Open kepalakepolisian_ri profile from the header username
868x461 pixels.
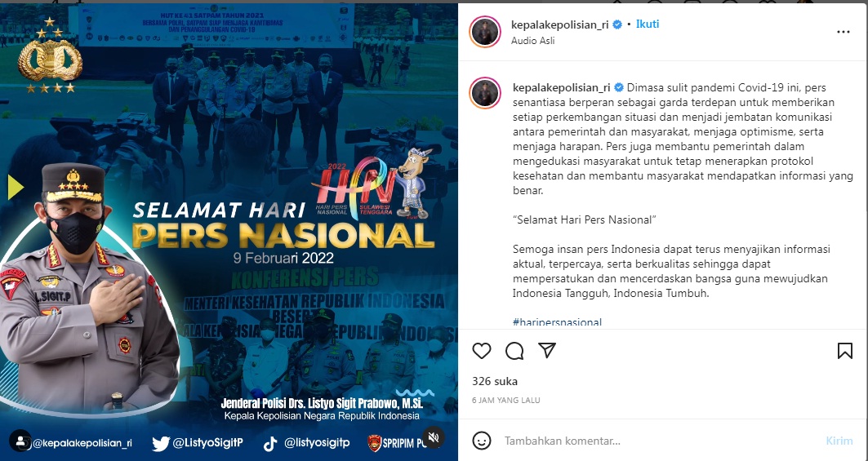pos(562,24)
